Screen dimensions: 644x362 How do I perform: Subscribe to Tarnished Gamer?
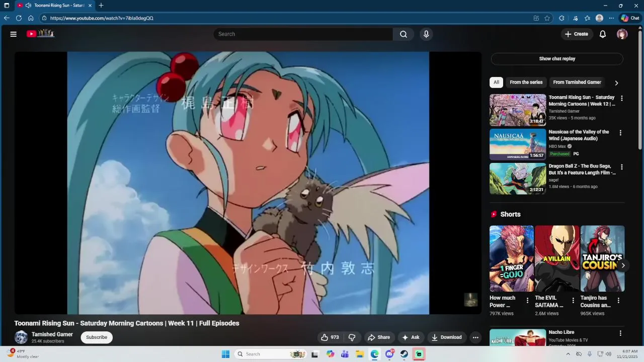(x=97, y=337)
